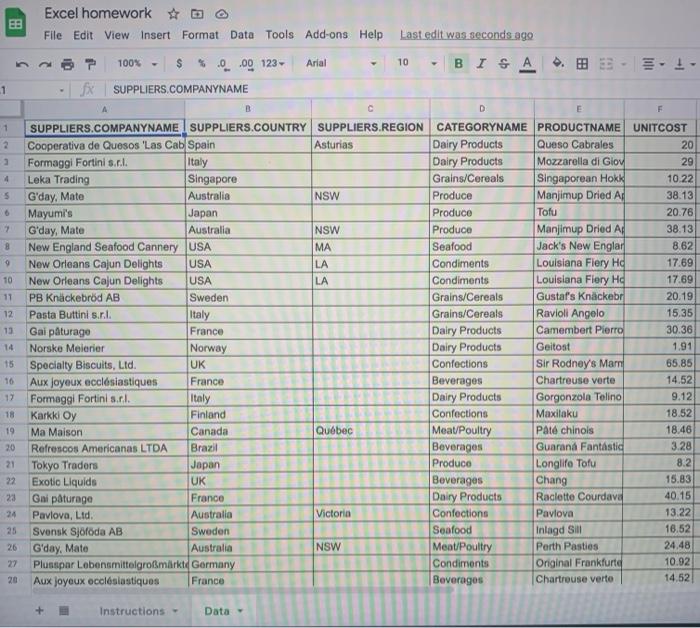700x628 pixels.
Task: Open the View menu
Action: pyautogui.click(x=117, y=35)
